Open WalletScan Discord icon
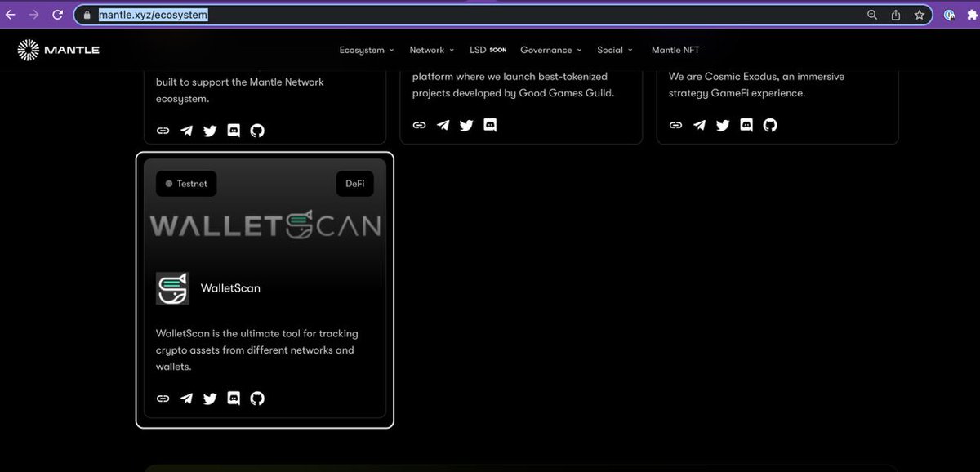The image size is (980, 472). click(x=234, y=399)
